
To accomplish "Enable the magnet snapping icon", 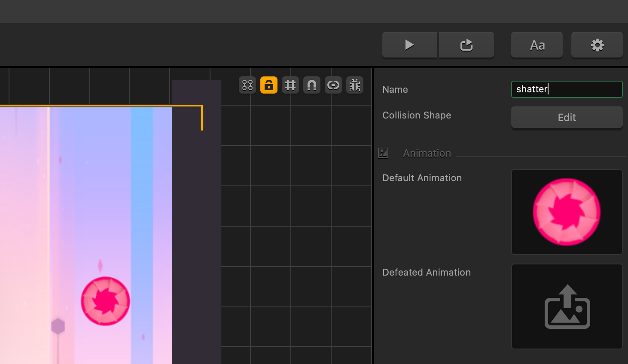I will [x=312, y=85].
